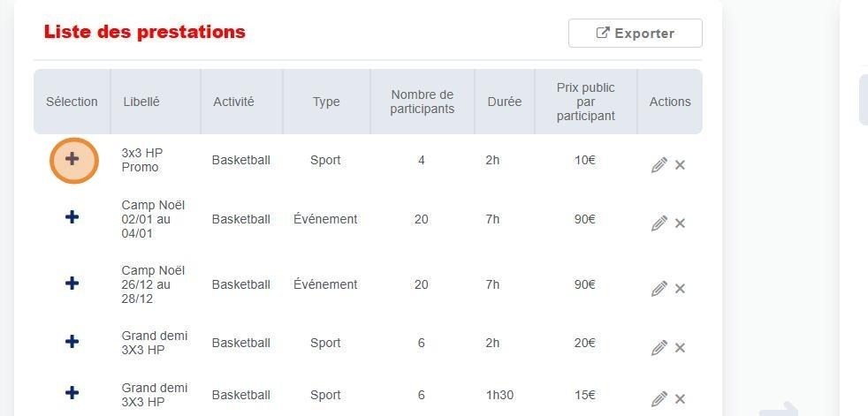This screenshot has width=868, height=416.
Task: Select the 3x3 HP Promo row plus icon
Action: (72, 160)
